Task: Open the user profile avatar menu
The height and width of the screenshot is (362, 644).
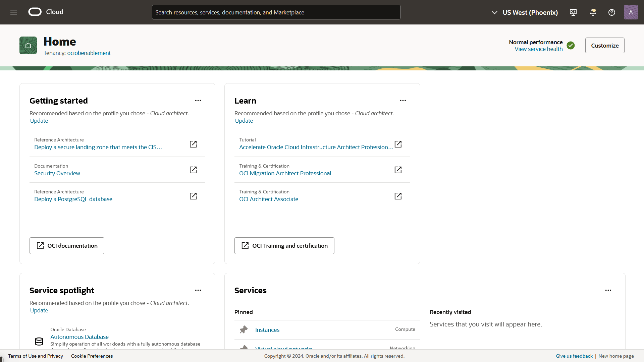Action: 631,12
